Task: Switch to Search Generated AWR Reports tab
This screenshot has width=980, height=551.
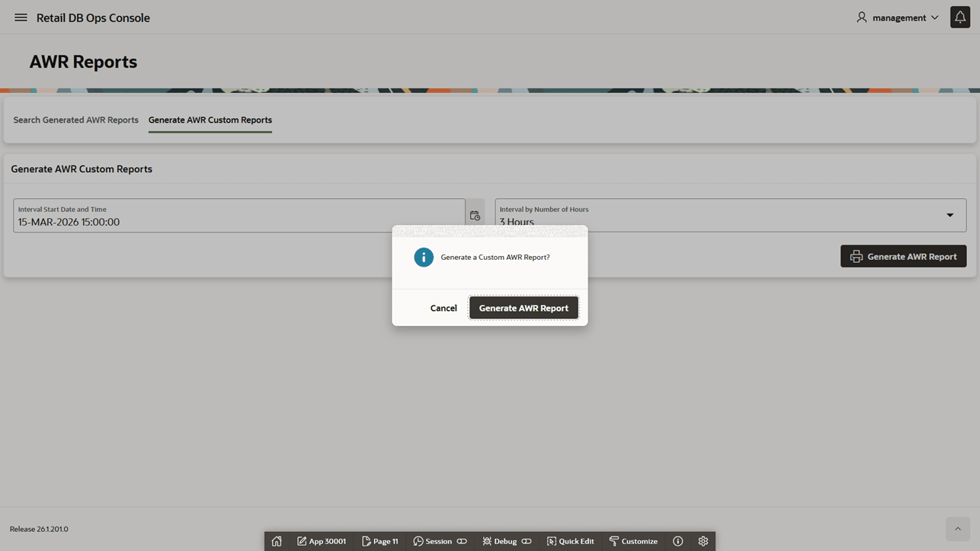Action: [x=75, y=120]
